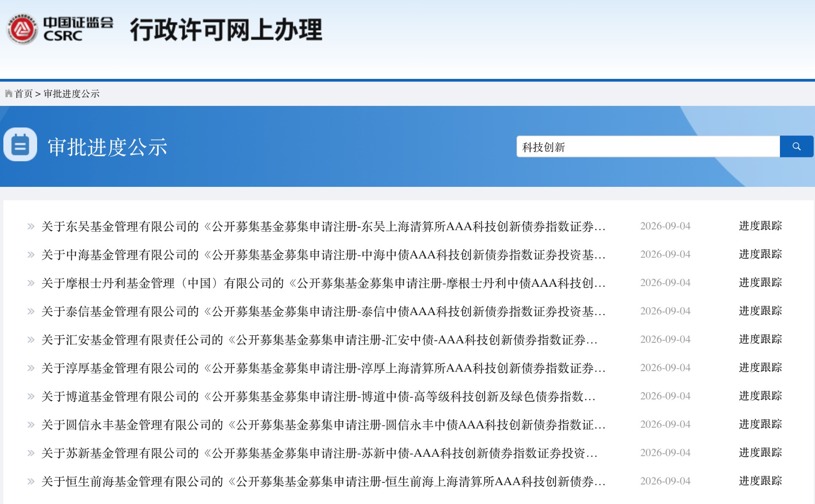Open the 汇安基金管理有限责任公司 application entry
The height and width of the screenshot is (504, 815).
coord(320,340)
